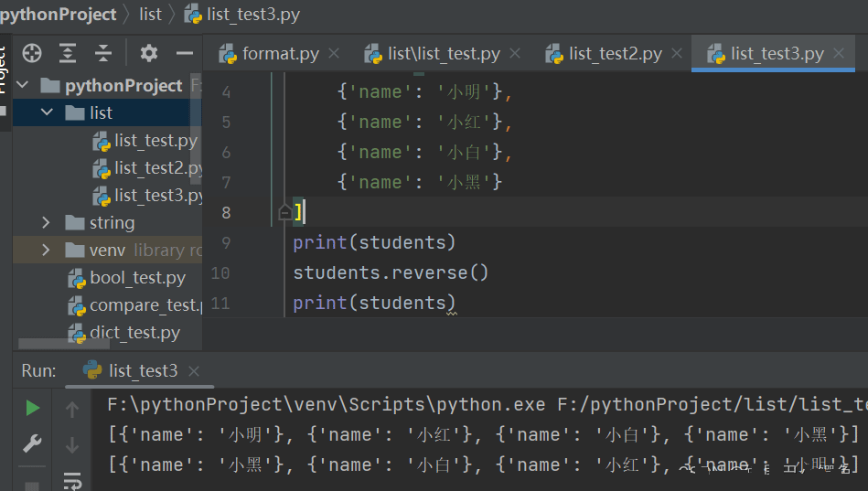Screen dimensions: 868x491
Task: Select the venv library root folder
Action: (107, 251)
